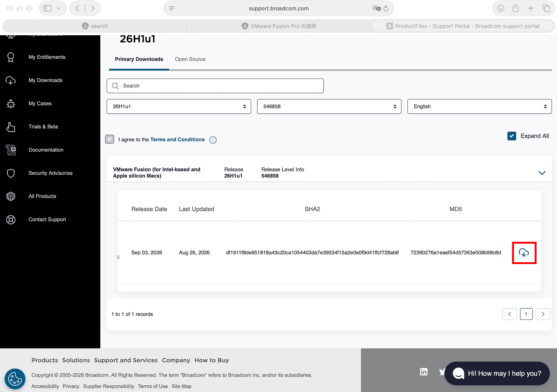Click My Downloads cloud icon in sidebar

(x=11, y=80)
